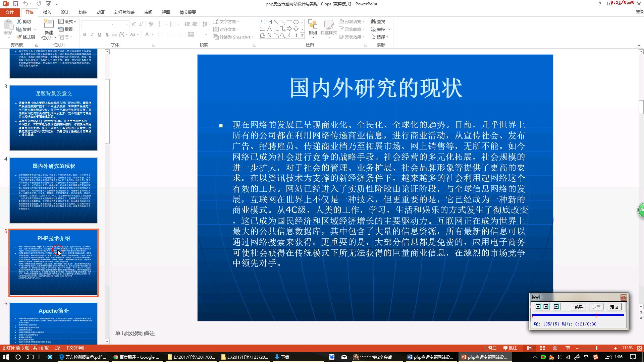Open the File tab
The width and height of the screenshot is (644, 362).
(10, 12)
